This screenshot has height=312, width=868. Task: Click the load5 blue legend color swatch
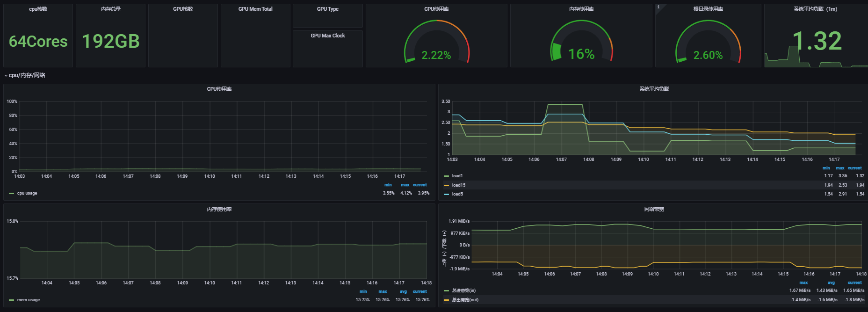click(446, 194)
